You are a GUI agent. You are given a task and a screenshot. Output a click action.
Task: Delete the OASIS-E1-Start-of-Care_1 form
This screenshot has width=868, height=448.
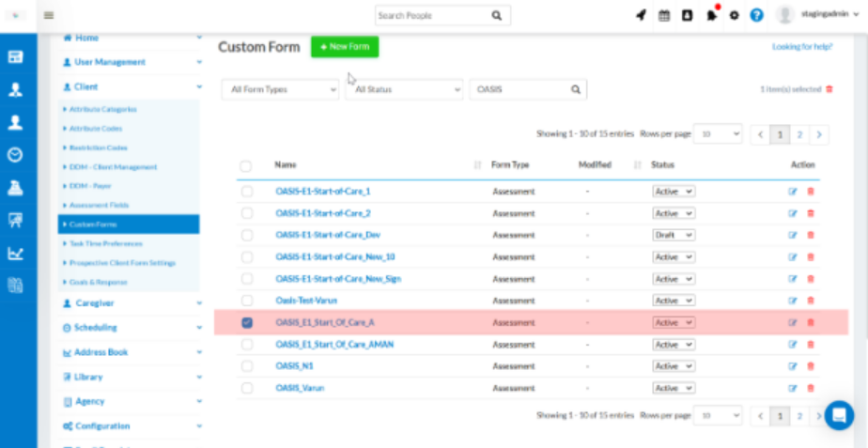(811, 192)
